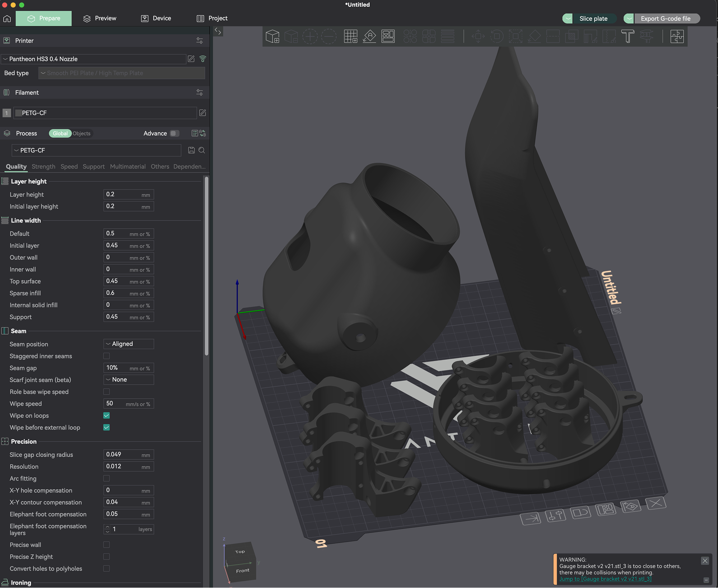Select the Scale tool icon
The image size is (718, 588).
coord(516,36)
